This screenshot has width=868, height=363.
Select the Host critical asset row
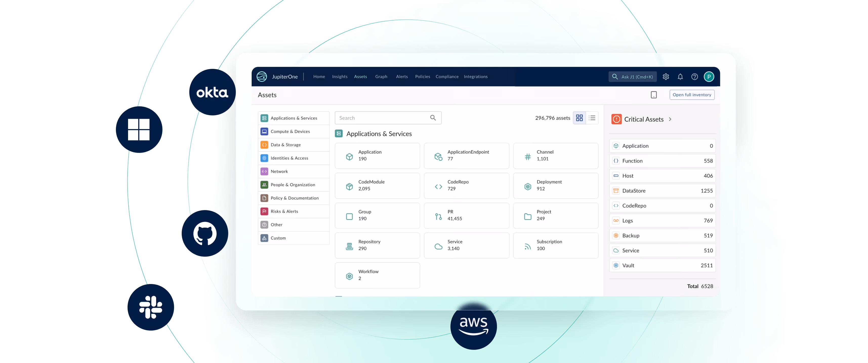[x=662, y=176]
